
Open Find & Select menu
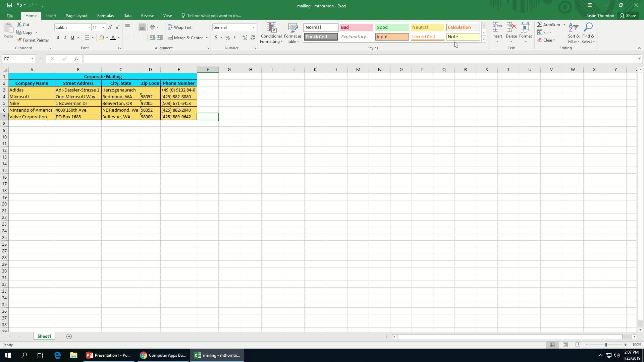[588, 33]
